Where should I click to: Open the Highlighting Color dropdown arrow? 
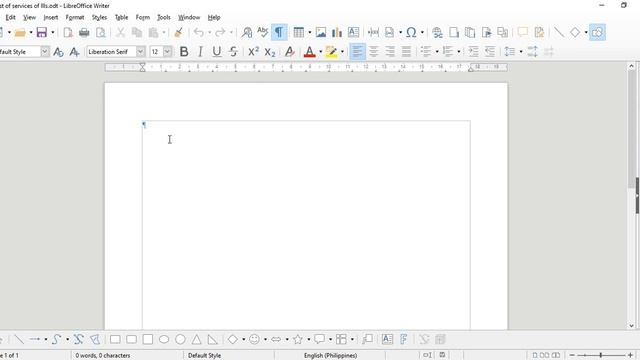pyautogui.click(x=342, y=52)
